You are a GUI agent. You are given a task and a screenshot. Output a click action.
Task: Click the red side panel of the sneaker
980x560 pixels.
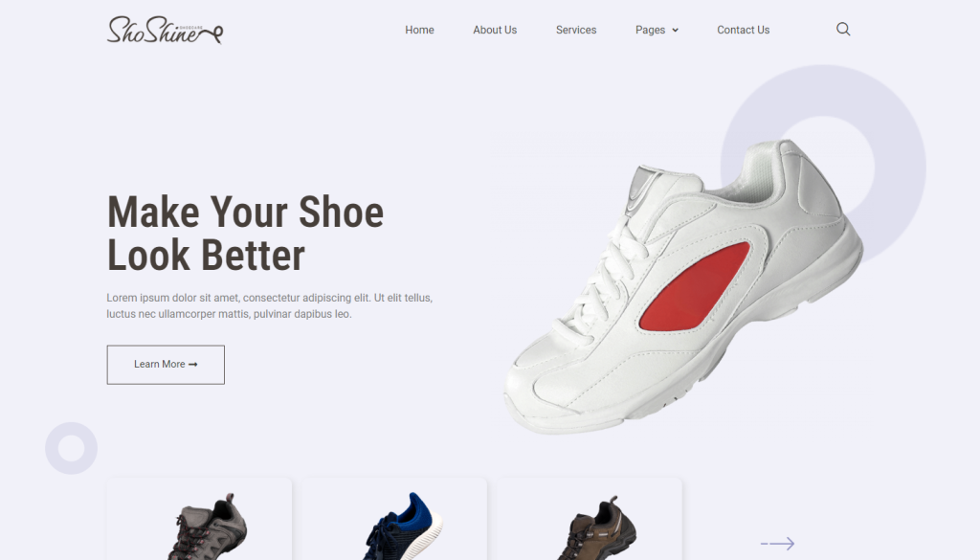[x=695, y=289]
